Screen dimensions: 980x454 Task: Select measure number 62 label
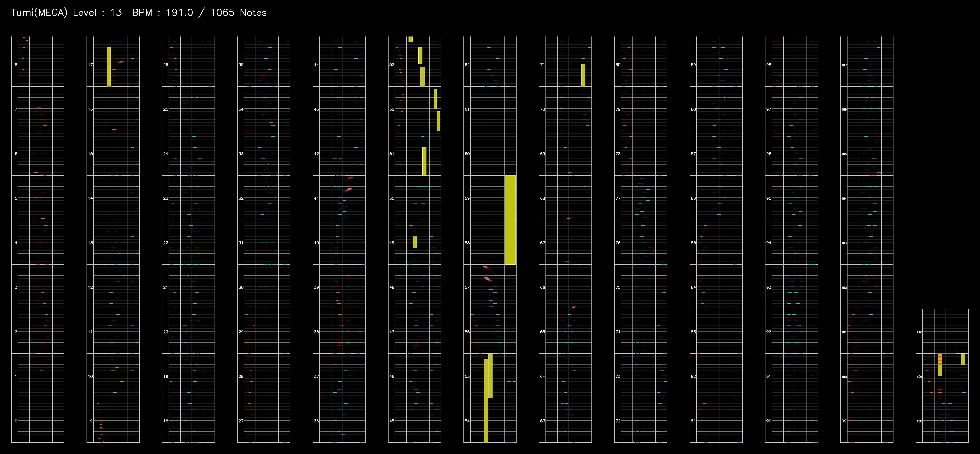(x=467, y=65)
